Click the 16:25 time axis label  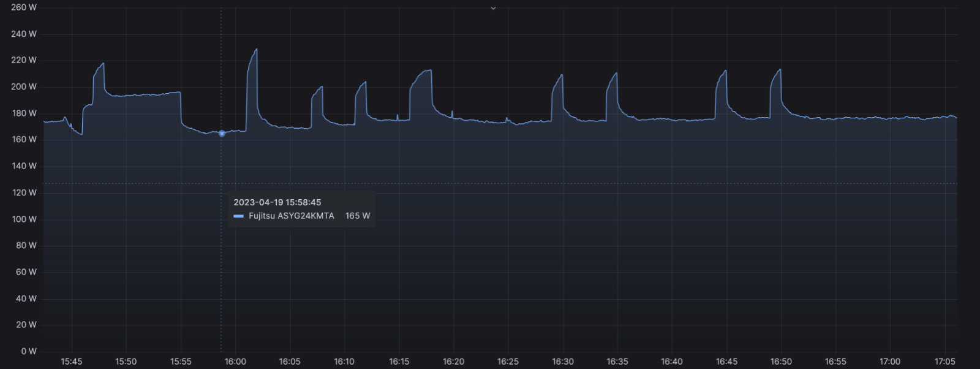pos(508,362)
